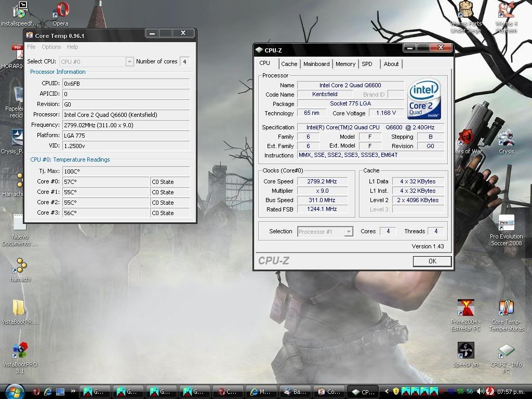
Task: Open Core Temp - Temperaturas shortcut
Action: click(506, 315)
